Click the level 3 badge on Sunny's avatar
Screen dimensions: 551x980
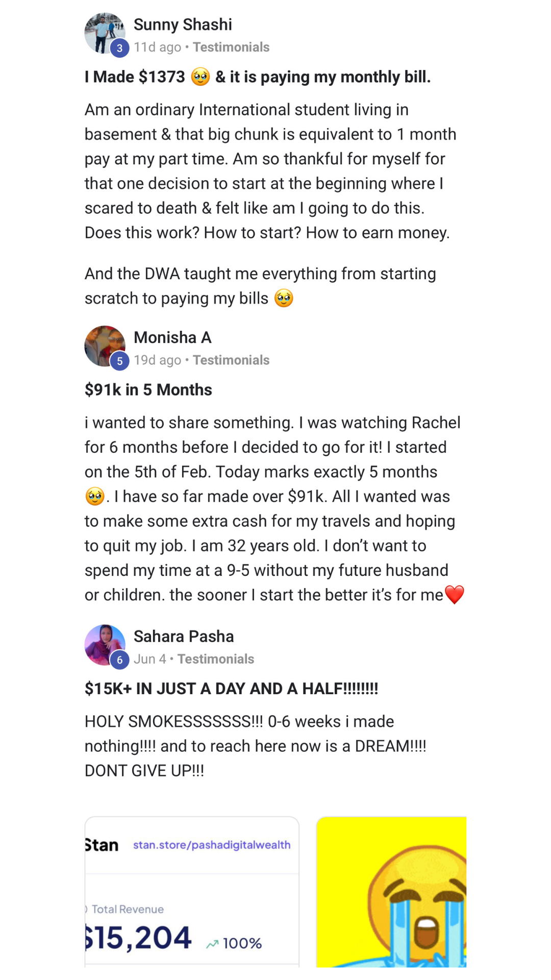click(119, 48)
